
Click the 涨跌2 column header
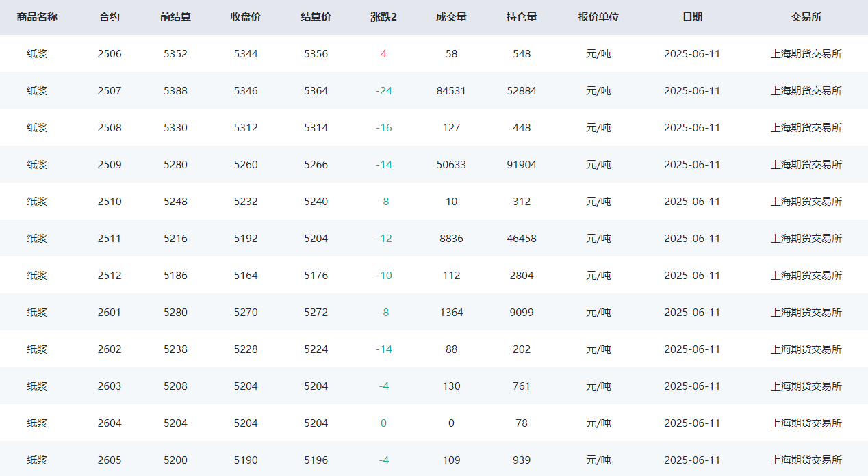(383, 17)
